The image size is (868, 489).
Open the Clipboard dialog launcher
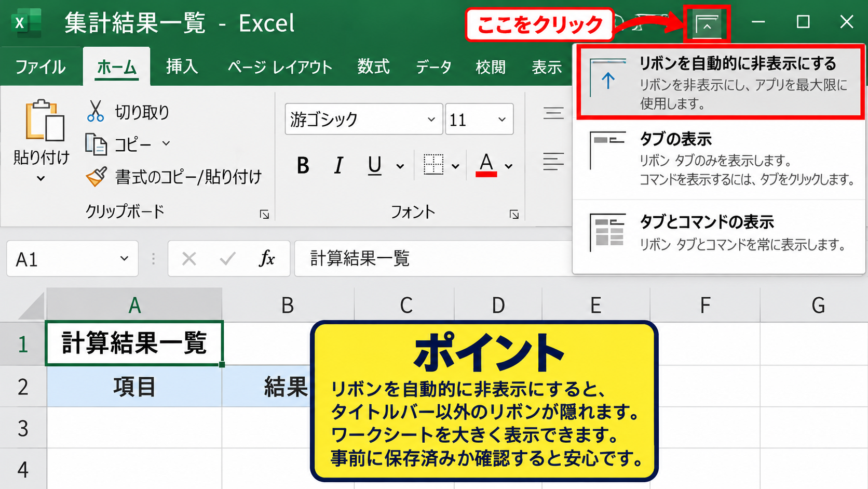264,214
